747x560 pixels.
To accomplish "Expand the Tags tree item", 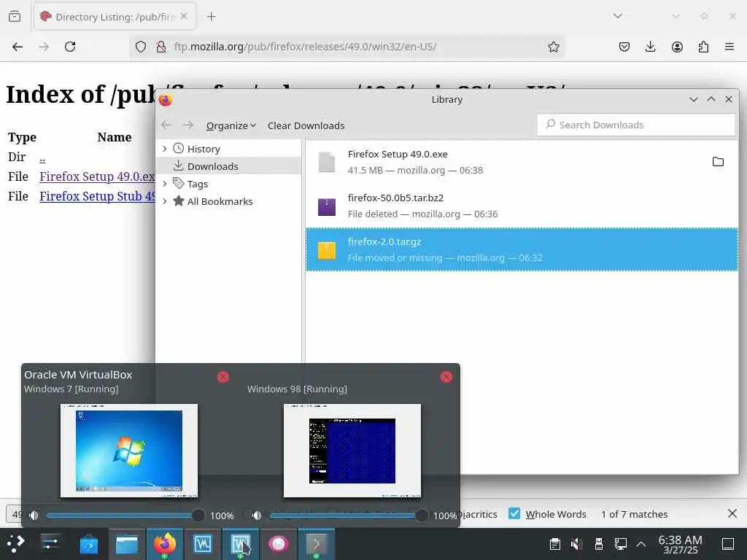I will click(164, 184).
